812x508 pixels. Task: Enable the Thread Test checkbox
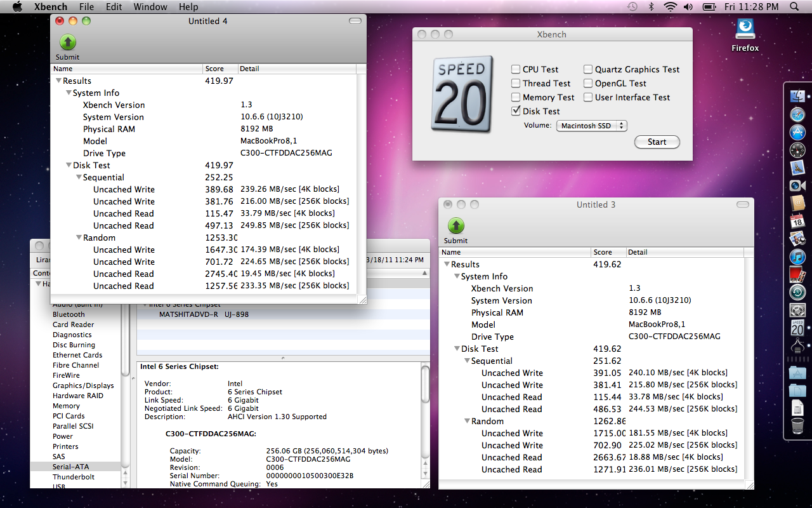coord(516,83)
